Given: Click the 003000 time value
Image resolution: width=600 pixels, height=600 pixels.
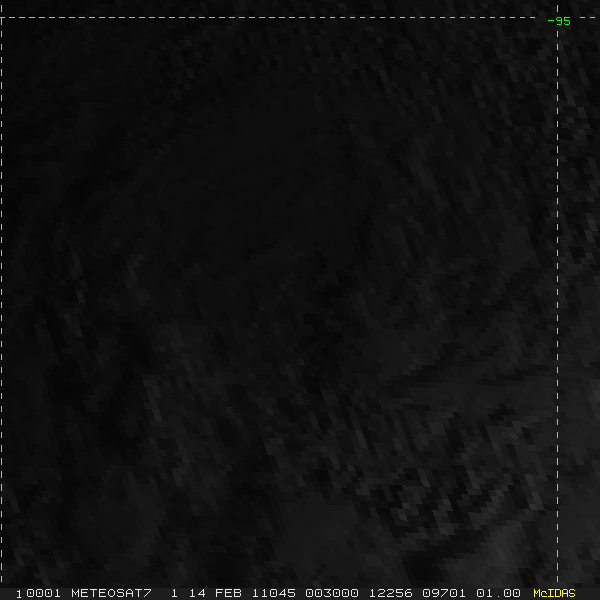Looking at the screenshot, I should click(332, 593).
